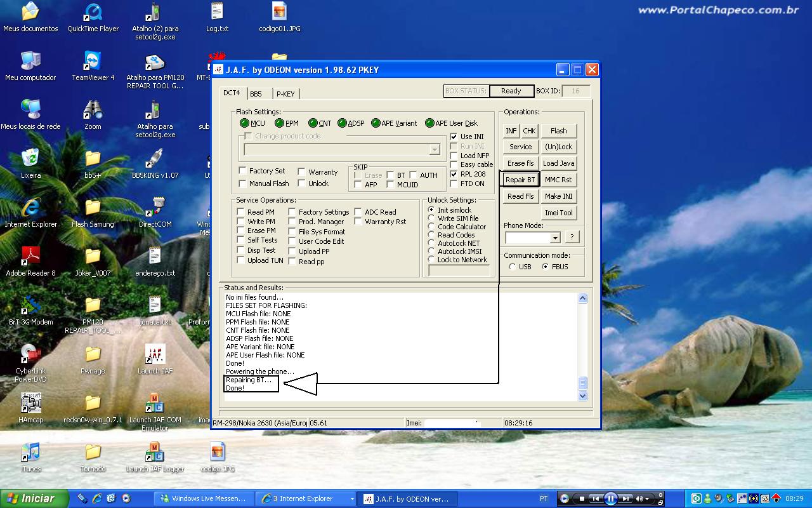812x508 pixels.
Task: Switch to the BB5 tab
Action: pyautogui.click(x=256, y=94)
